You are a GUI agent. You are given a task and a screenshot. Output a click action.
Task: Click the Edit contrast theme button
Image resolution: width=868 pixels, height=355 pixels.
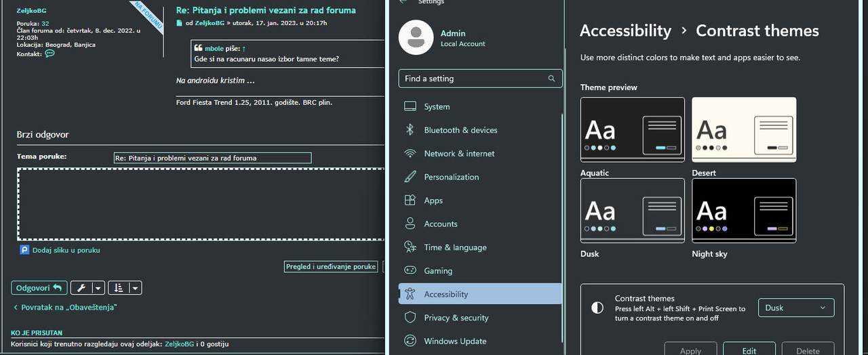(x=749, y=348)
